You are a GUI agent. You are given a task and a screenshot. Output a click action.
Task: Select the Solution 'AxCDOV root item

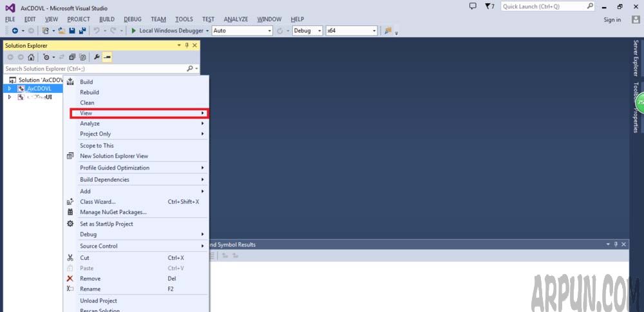37,80
